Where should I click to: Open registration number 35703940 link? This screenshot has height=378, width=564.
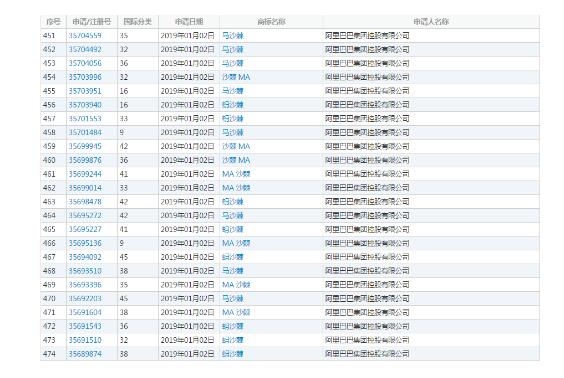tap(85, 105)
